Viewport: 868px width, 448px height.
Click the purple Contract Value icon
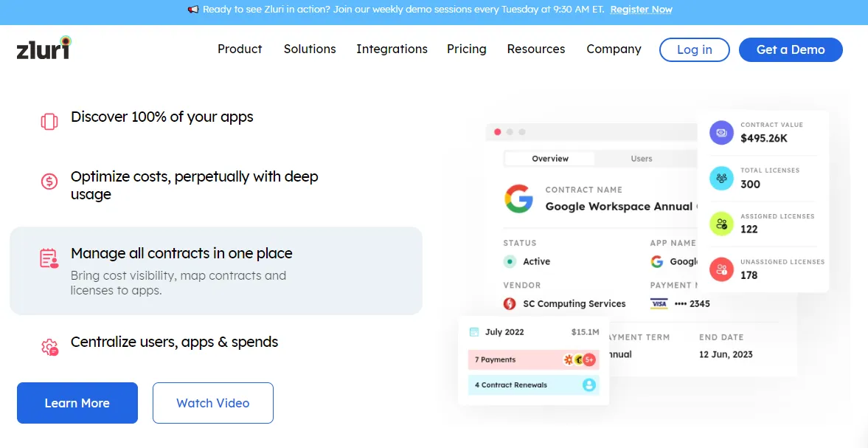[x=721, y=133]
